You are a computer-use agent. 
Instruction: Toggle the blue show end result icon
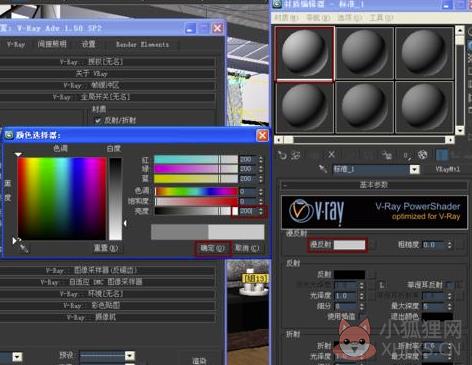[x=442, y=155]
